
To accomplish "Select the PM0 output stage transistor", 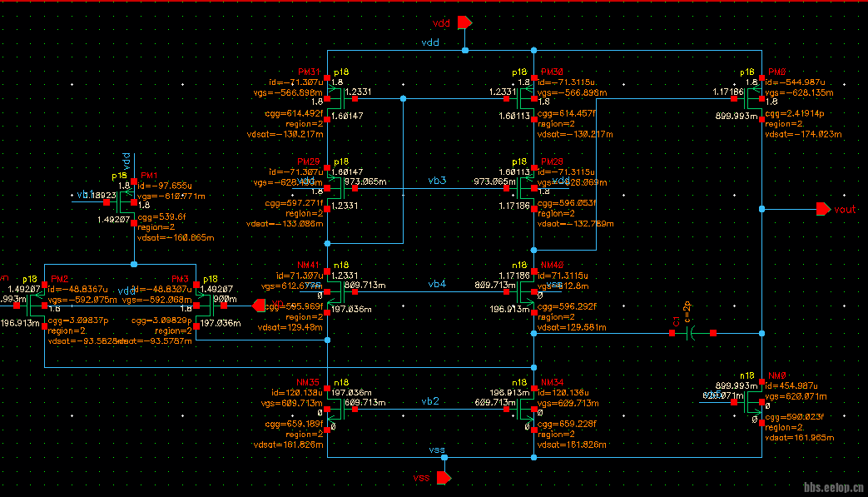I will point(755,99).
